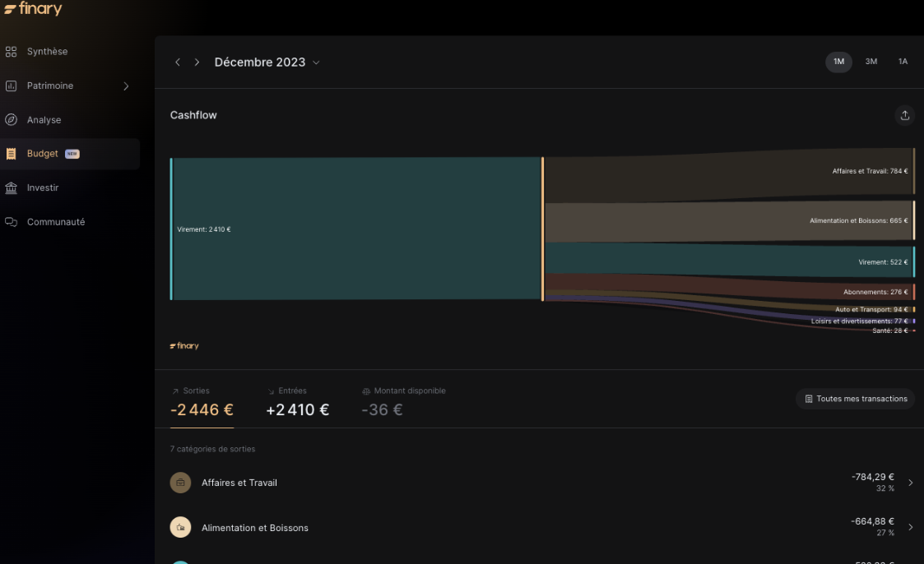Switch period to 3M
The height and width of the screenshot is (564, 924).
pyautogui.click(x=871, y=62)
